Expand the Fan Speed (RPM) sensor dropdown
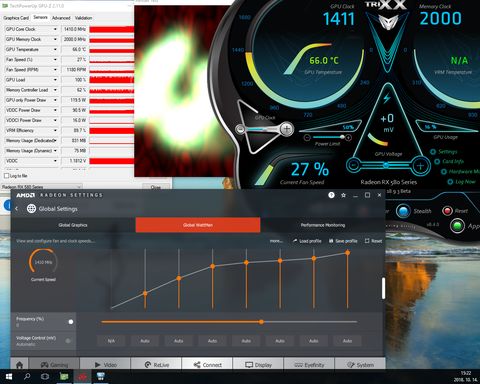The height and width of the screenshot is (384, 480). tap(55, 70)
